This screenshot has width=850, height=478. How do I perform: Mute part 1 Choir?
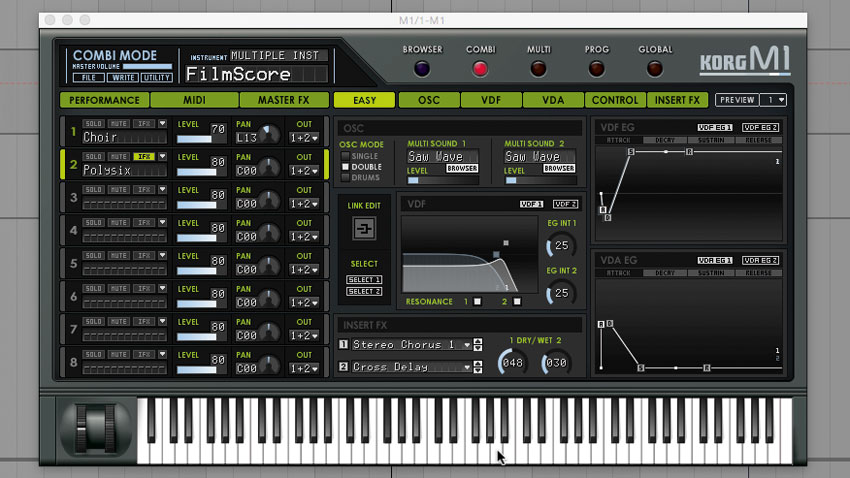point(118,124)
